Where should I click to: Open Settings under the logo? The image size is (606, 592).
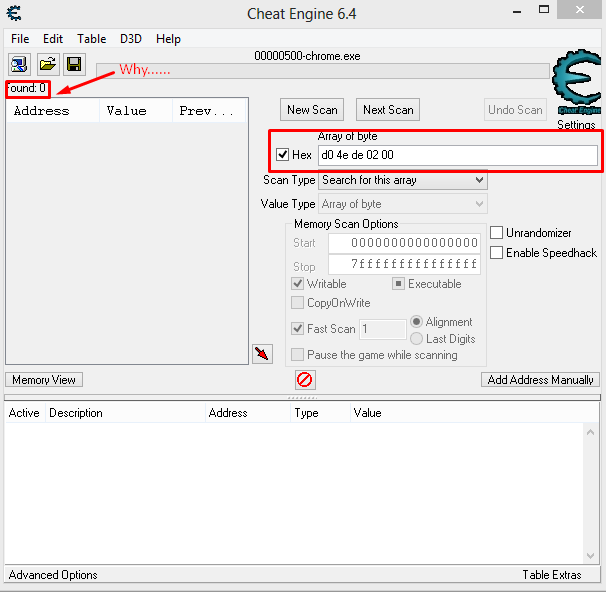576,124
